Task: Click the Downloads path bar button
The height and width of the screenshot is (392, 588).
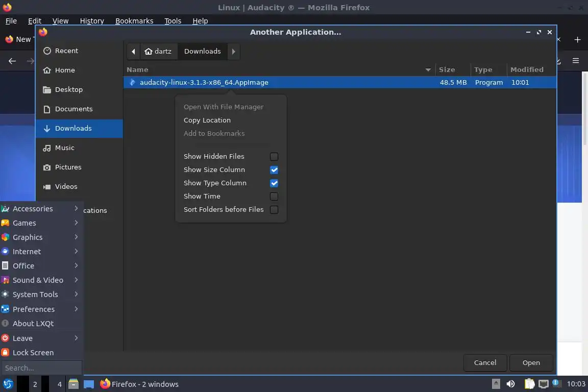Action: pyautogui.click(x=203, y=52)
